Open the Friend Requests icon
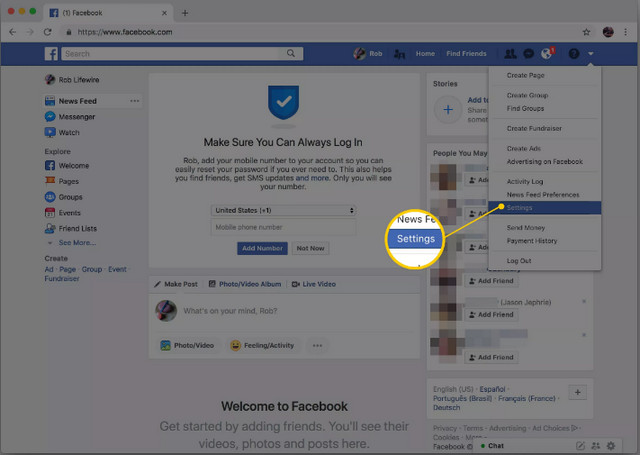 point(510,53)
